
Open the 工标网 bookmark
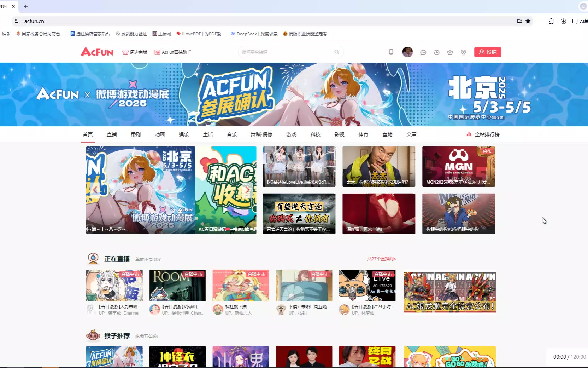point(161,34)
